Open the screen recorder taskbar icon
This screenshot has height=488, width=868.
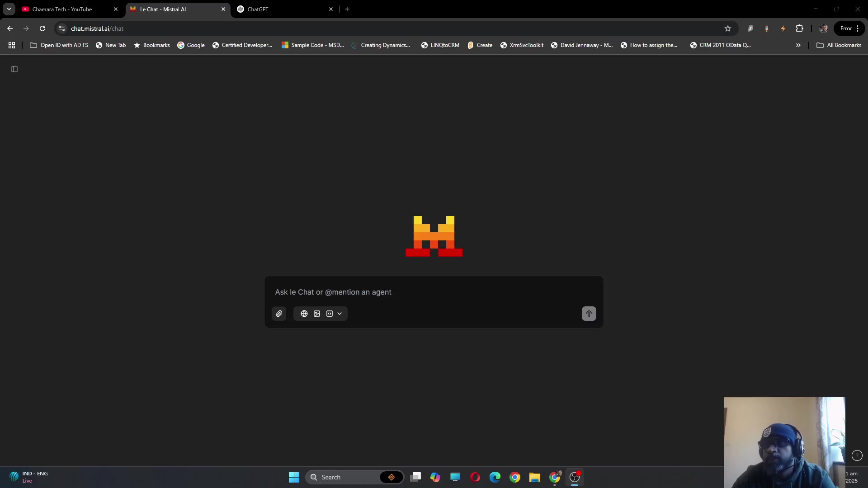pos(575,477)
